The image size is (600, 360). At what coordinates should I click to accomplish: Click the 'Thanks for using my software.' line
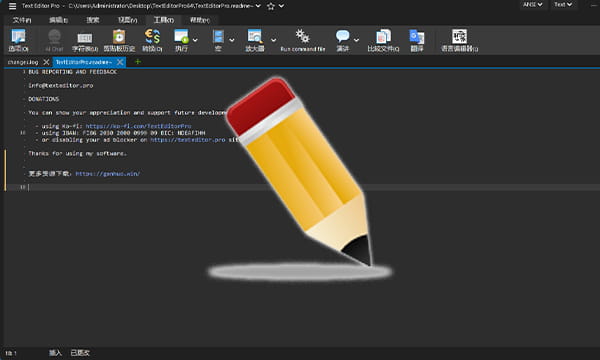77,153
